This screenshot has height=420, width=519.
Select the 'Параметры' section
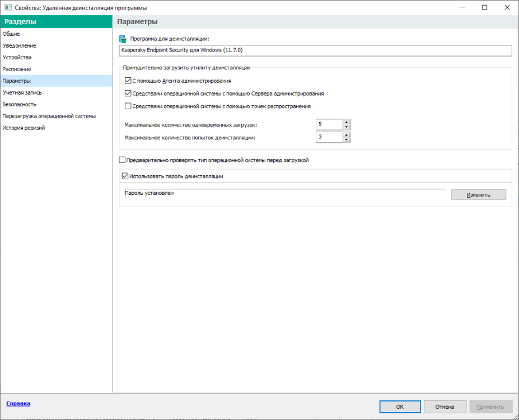(x=57, y=81)
